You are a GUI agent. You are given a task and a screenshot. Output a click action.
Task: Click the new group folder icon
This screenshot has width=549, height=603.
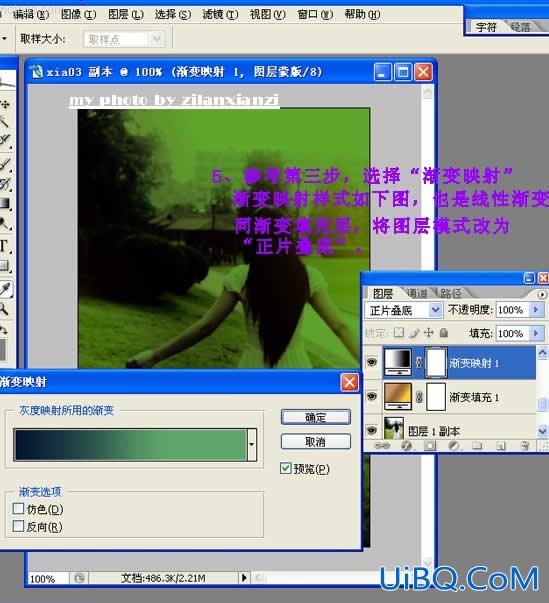tap(477, 445)
